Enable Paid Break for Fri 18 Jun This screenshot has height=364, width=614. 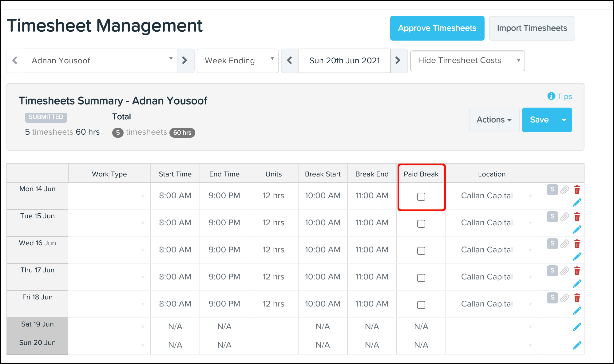click(421, 305)
